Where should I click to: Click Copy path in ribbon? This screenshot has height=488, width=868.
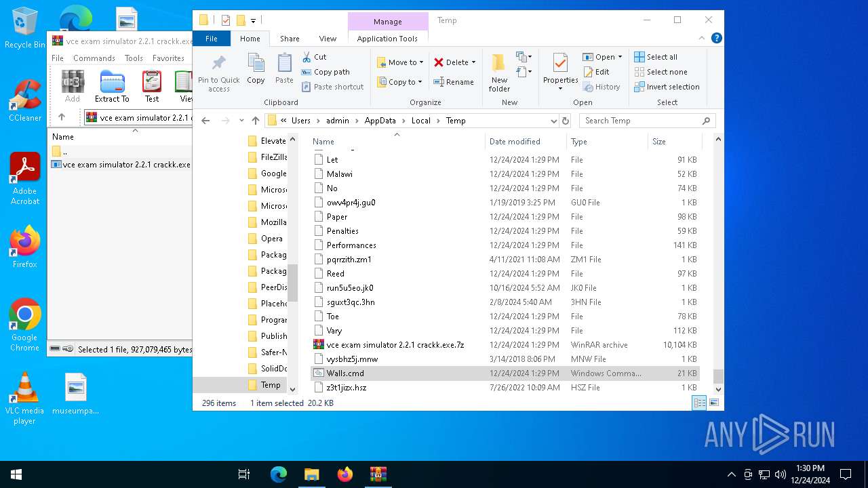(325, 72)
